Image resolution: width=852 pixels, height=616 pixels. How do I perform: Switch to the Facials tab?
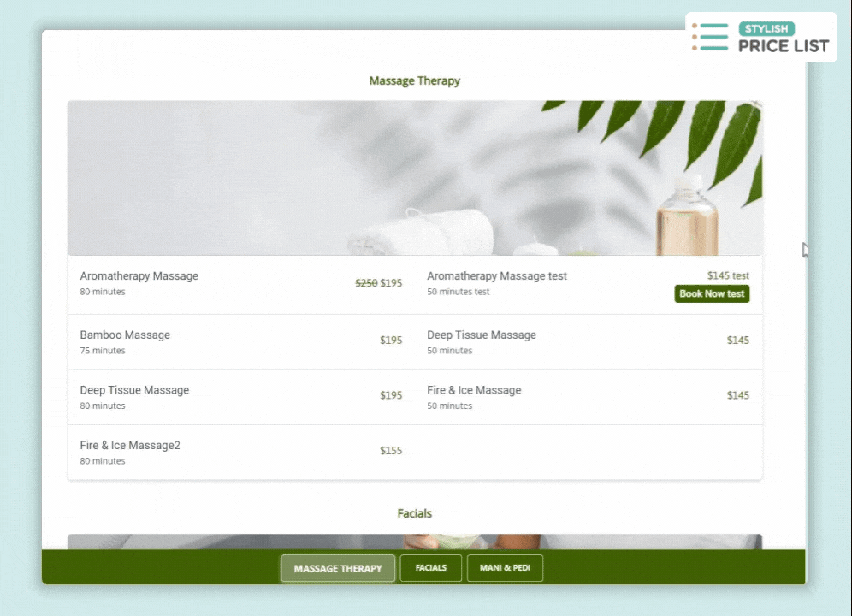click(x=431, y=567)
